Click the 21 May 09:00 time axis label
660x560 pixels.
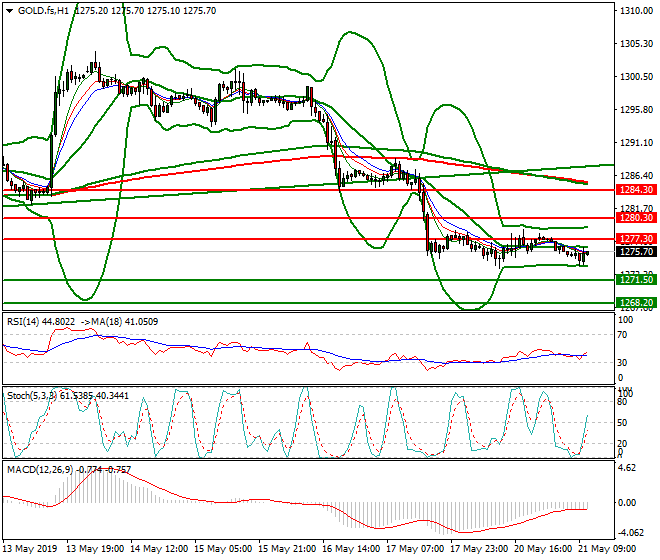607,549
